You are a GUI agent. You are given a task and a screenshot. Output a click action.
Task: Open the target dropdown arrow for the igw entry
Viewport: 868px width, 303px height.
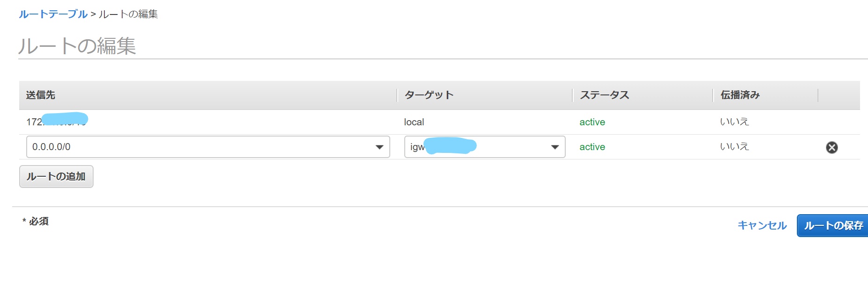[555, 147]
